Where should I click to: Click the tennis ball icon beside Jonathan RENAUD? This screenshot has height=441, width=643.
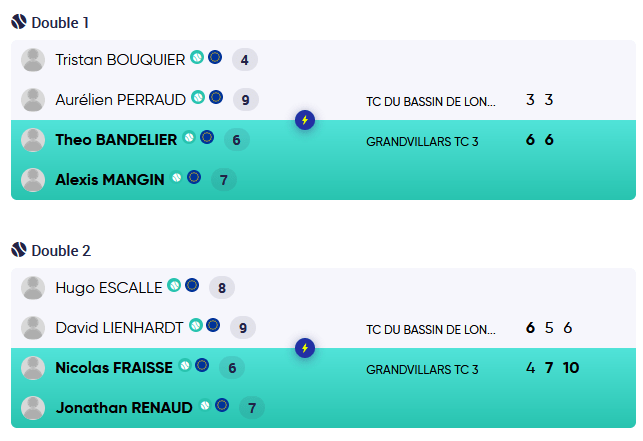coord(205,406)
